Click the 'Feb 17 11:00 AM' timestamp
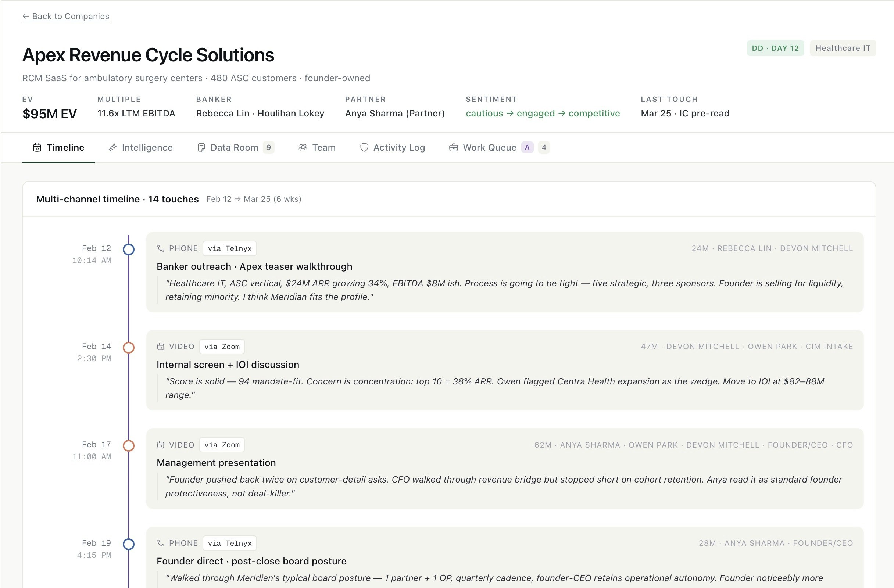 coord(92,451)
